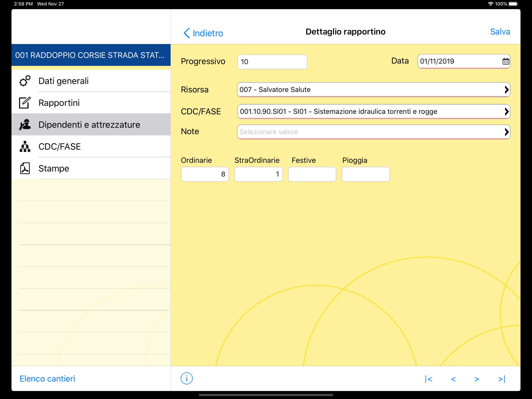The image size is (532, 399).
Task: Open Stampe section
Action: tap(91, 168)
